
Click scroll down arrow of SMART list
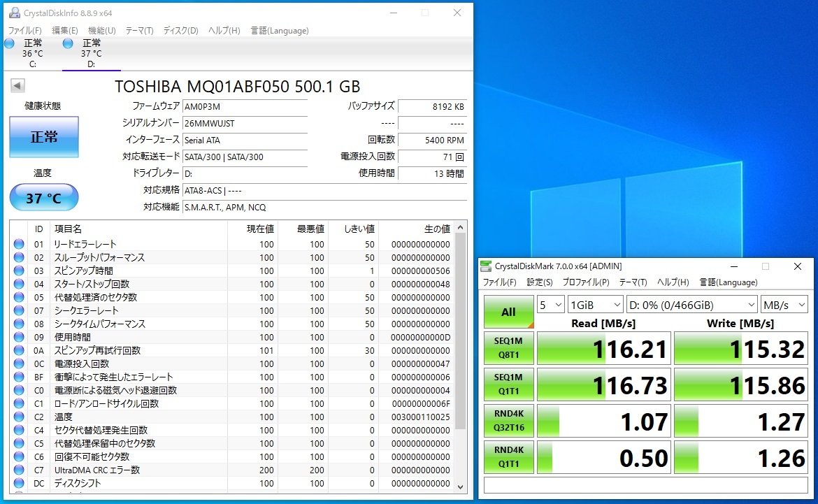460,487
